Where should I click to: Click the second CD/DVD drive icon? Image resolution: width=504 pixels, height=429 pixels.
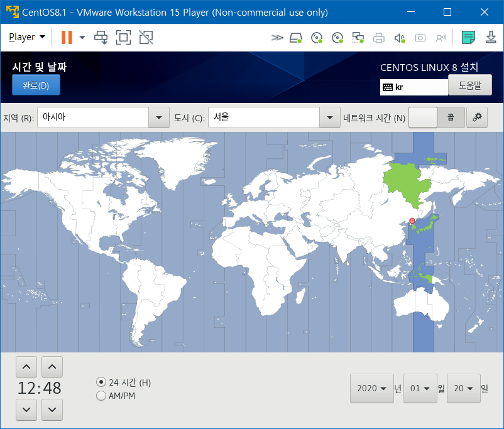click(337, 38)
